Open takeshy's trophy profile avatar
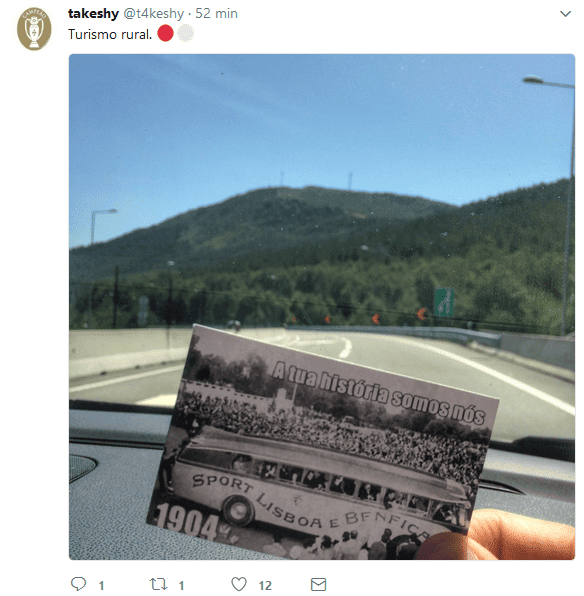 (34, 29)
